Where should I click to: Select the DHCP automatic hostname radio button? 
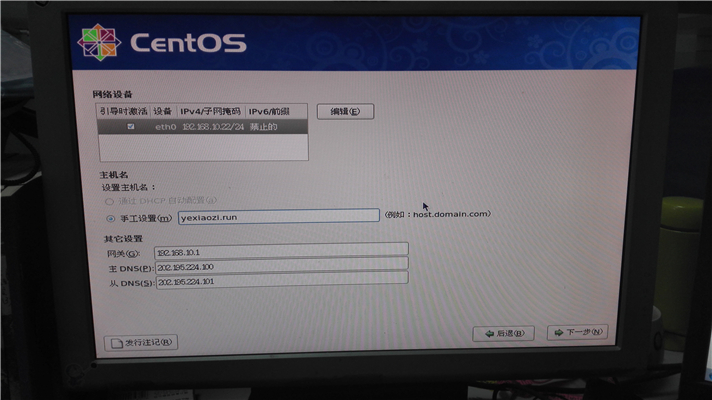[109, 201]
